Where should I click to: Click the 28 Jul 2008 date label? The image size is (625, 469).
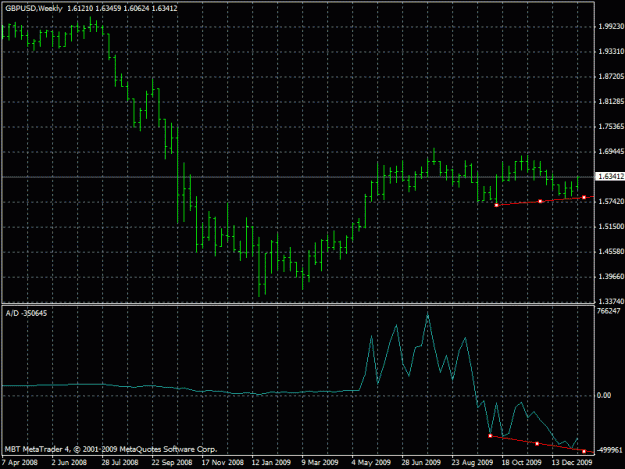pos(120,462)
